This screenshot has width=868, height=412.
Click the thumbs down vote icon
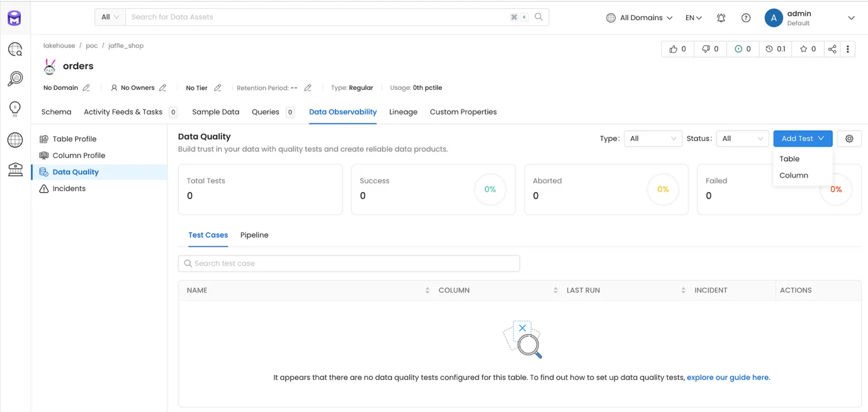tap(706, 49)
